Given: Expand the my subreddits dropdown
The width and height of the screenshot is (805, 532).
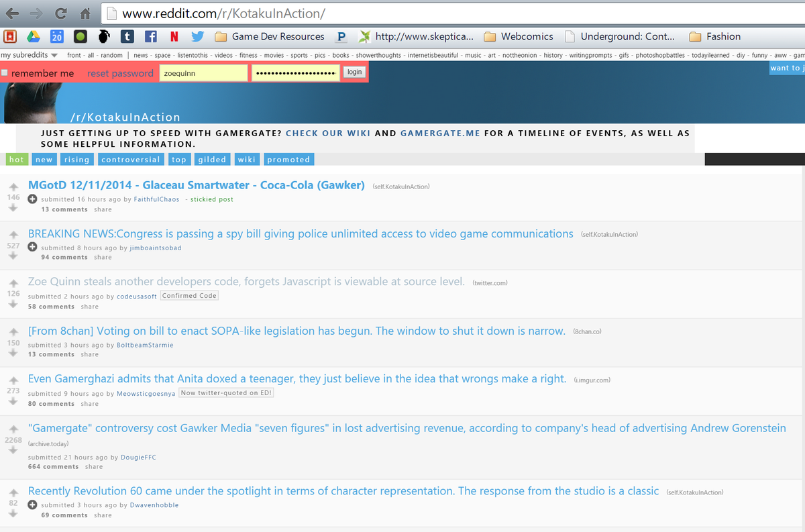Looking at the screenshot, I should point(30,55).
